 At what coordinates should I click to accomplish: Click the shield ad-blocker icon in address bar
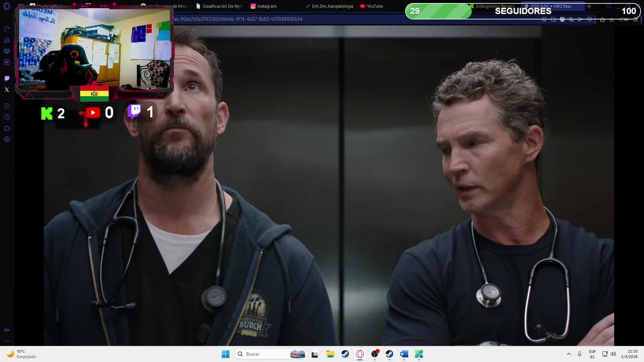tap(562, 19)
